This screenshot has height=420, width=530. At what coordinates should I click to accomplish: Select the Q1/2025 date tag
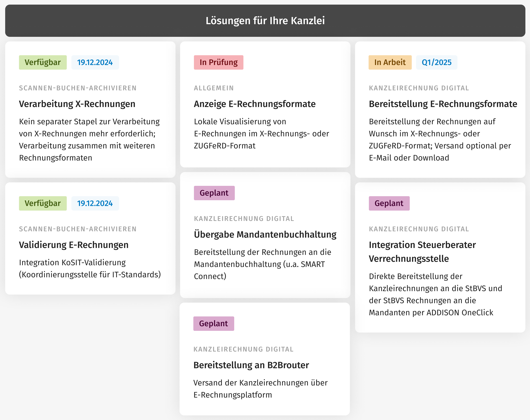click(437, 62)
